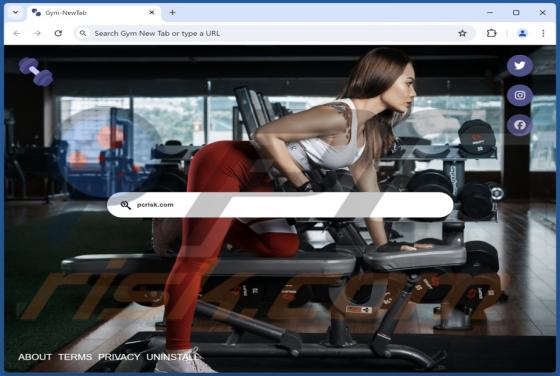Image resolution: width=560 pixels, height=376 pixels.
Task: Open the TERMS footer link
Action: pos(75,357)
